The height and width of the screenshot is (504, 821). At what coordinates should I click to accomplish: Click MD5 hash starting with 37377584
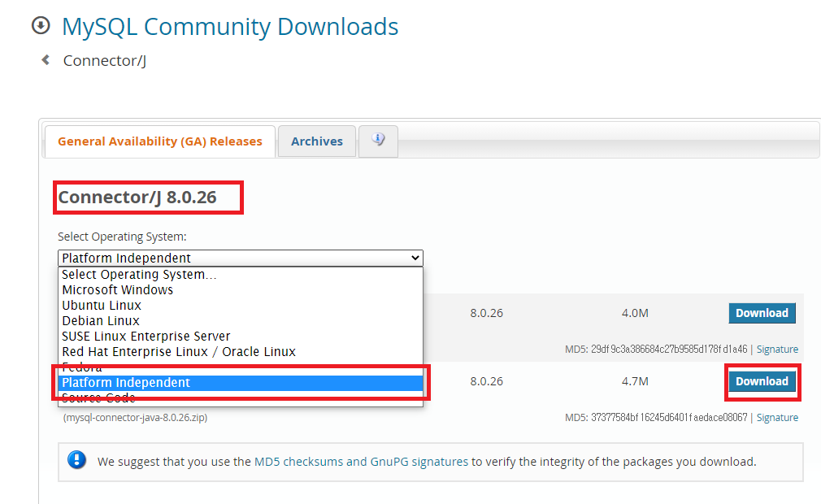point(669,418)
